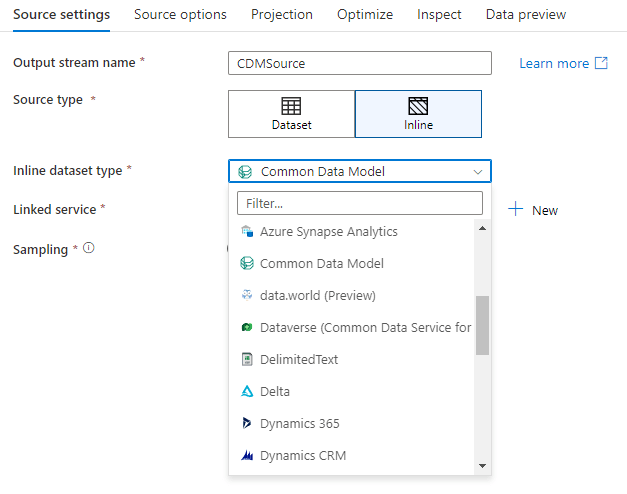The height and width of the screenshot is (494, 627).
Task: Click the Filter search field
Action: [360, 203]
